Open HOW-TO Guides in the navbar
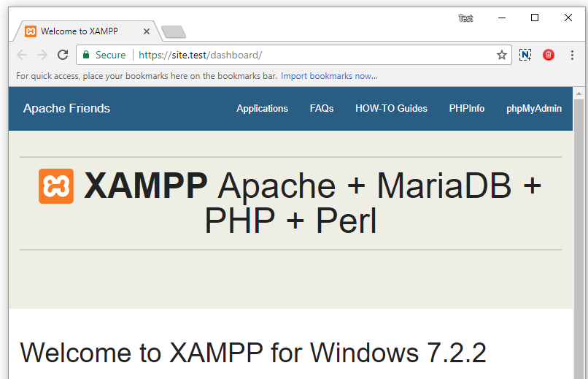Image resolution: width=588 pixels, height=379 pixels. [391, 109]
